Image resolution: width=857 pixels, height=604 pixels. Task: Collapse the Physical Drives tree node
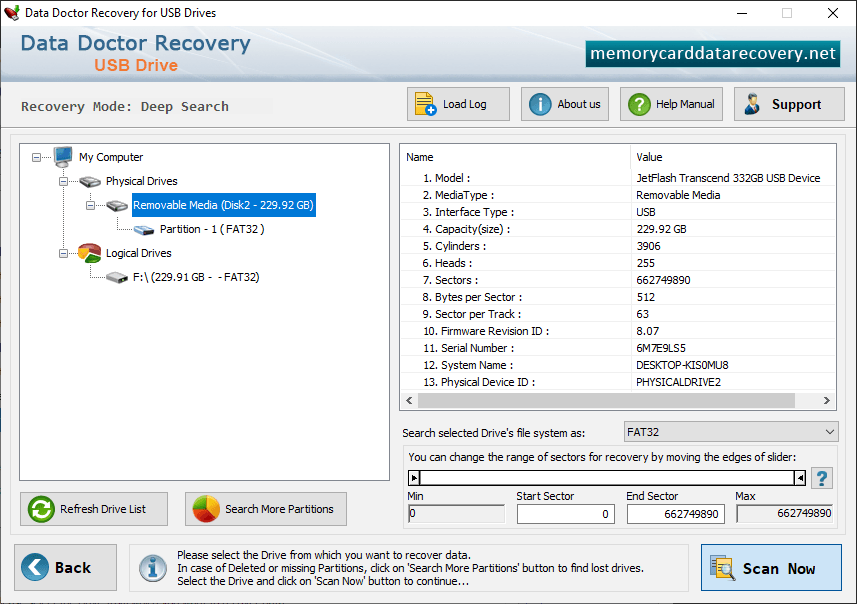pos(63,181)
